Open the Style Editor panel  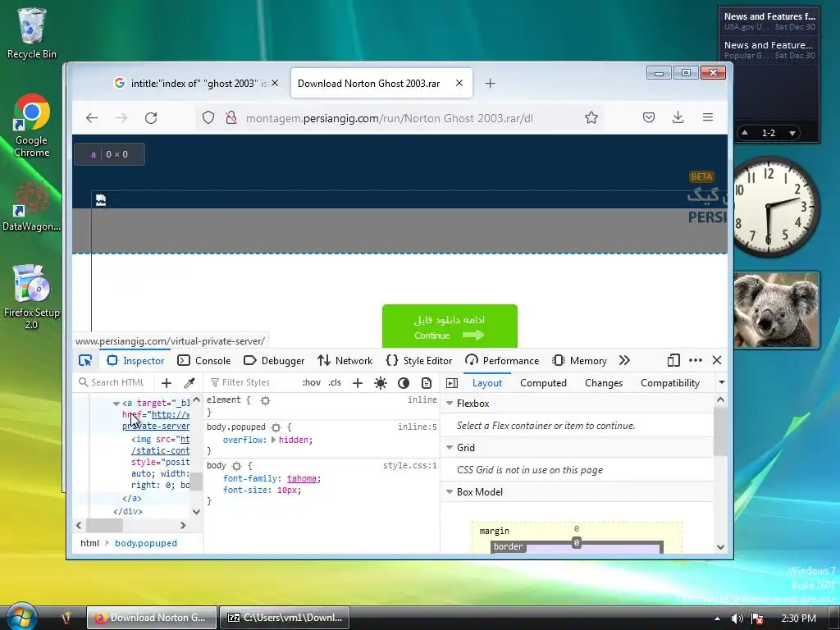tap(419, 361)
